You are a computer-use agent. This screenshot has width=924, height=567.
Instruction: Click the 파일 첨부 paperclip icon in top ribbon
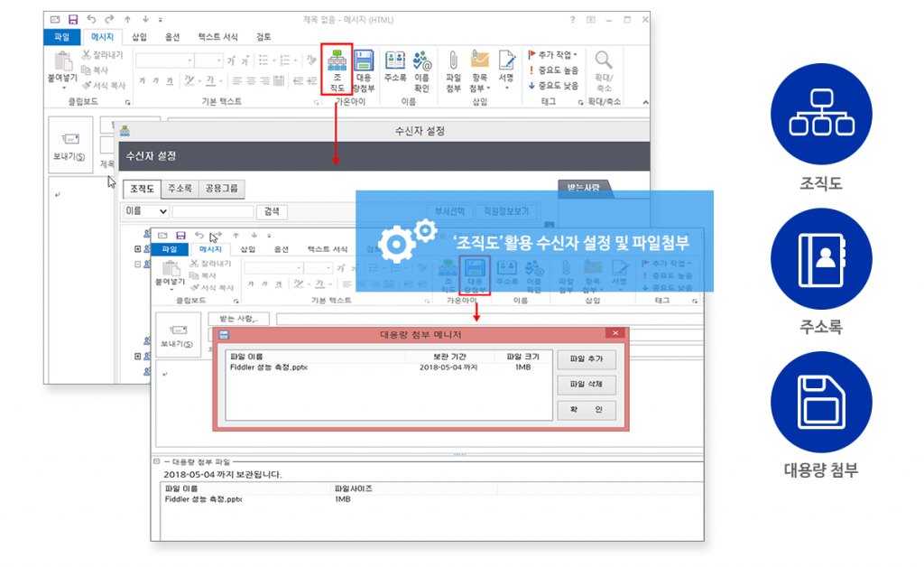pyautogui.click(x=453, y=70)
